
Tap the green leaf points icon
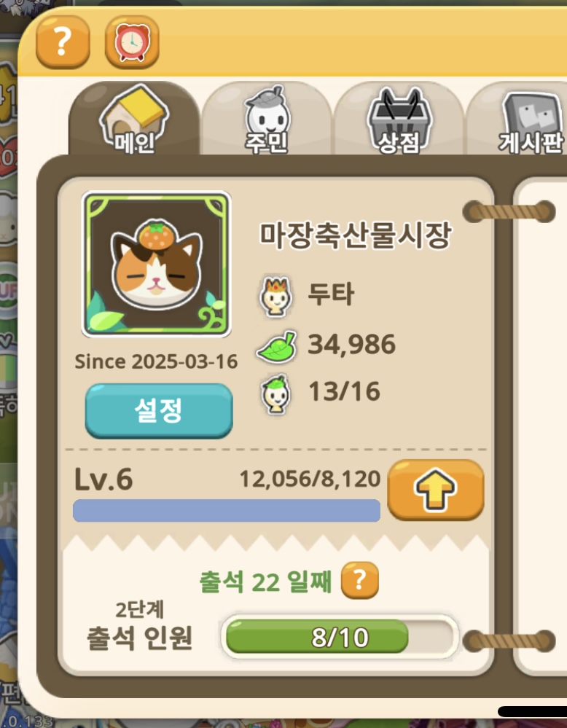[277, 346]
